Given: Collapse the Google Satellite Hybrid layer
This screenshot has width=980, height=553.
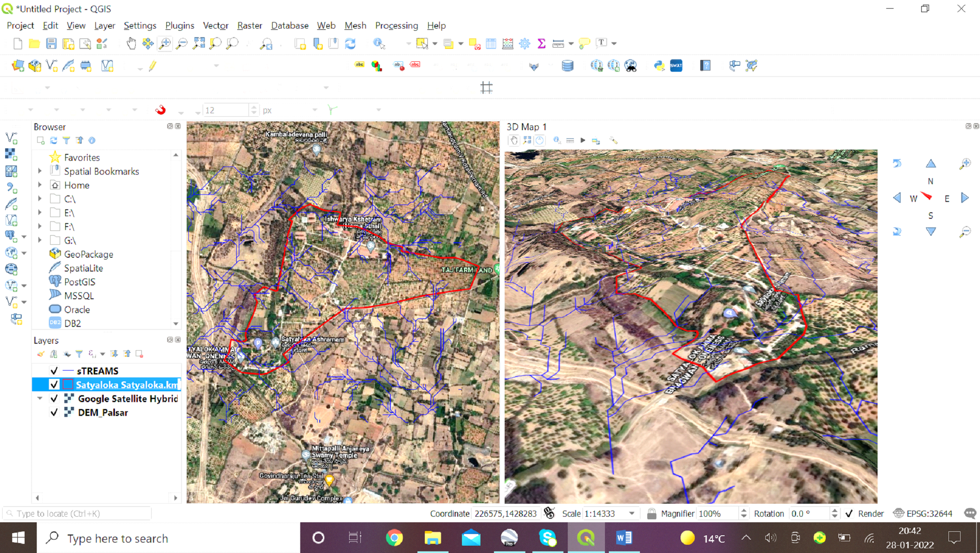Looking at the screenshot, I should click(40, 398).
